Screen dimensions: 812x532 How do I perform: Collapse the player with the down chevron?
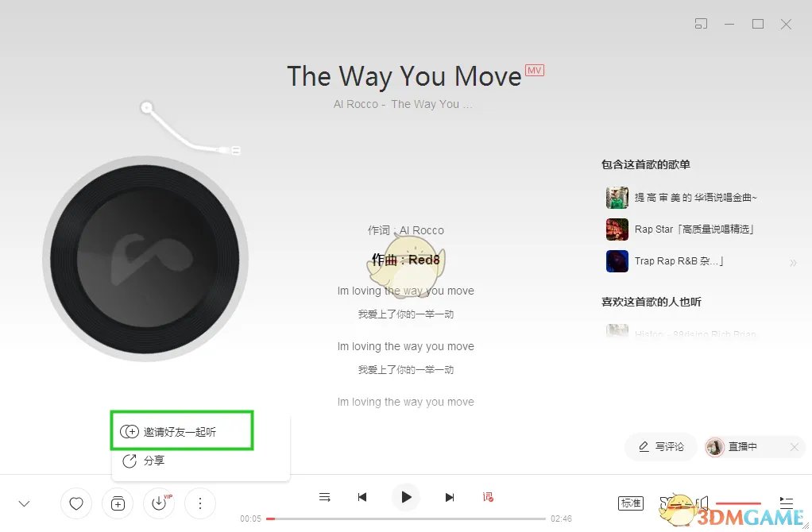tap(25, 503)
